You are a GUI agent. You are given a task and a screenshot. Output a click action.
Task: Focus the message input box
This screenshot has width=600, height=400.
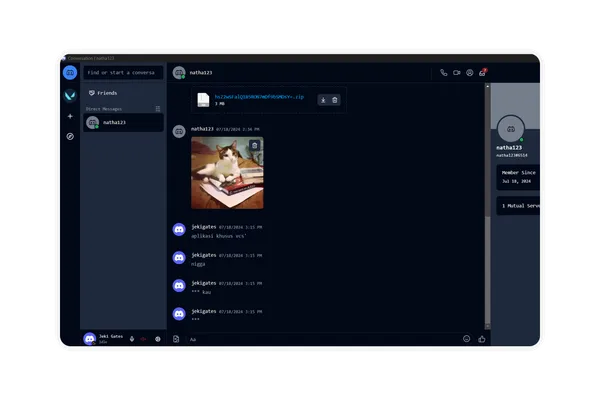pos(321,339)
